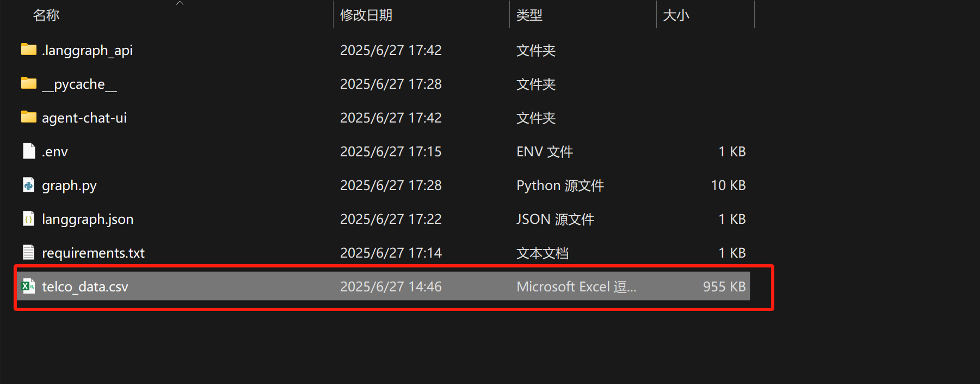Click __pycache__'s date 2025/6/27 17:28
The image size is (980, 384).
click(391, 84)
